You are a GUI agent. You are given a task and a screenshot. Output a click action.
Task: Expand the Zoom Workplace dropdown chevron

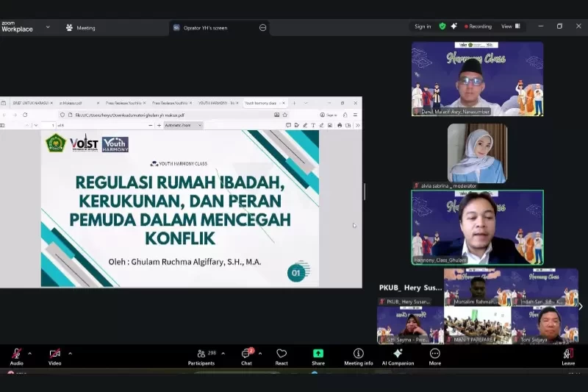pos(48,27)
